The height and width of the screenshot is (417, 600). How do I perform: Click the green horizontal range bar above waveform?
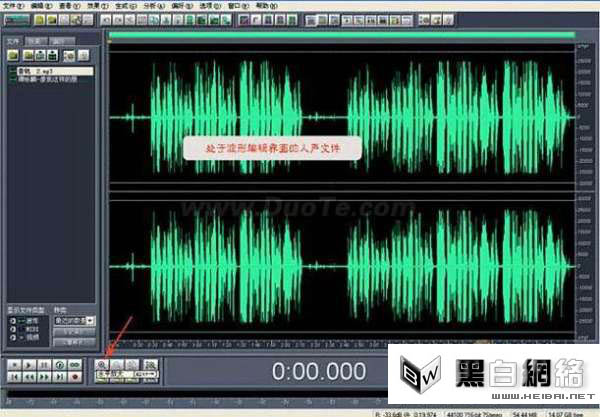pyautogui.click(x=342, y=35)
